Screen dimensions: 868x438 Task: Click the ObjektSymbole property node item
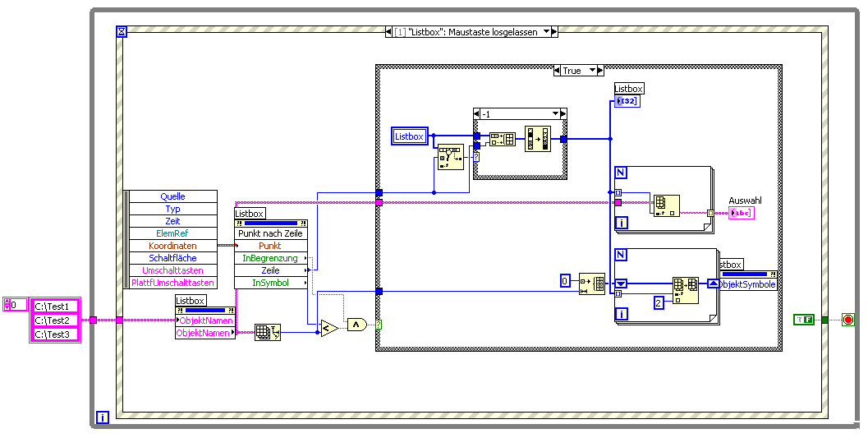coord(747,284)
